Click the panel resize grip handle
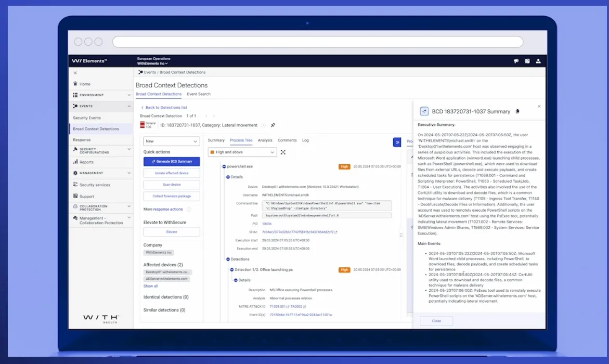The width and height of the screenshot is (609, 364). tap(401, 235)
